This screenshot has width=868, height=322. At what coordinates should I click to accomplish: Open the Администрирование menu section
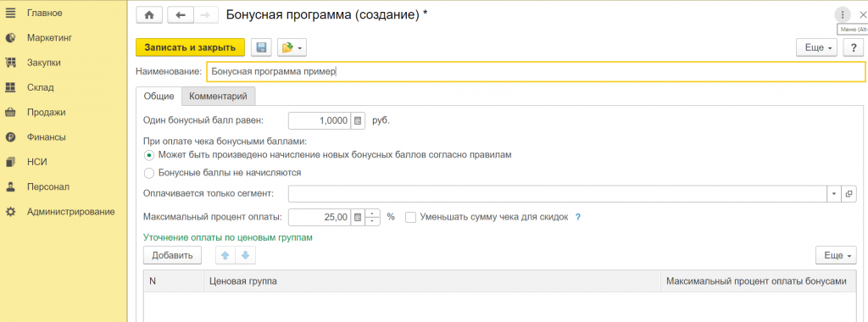71,212
